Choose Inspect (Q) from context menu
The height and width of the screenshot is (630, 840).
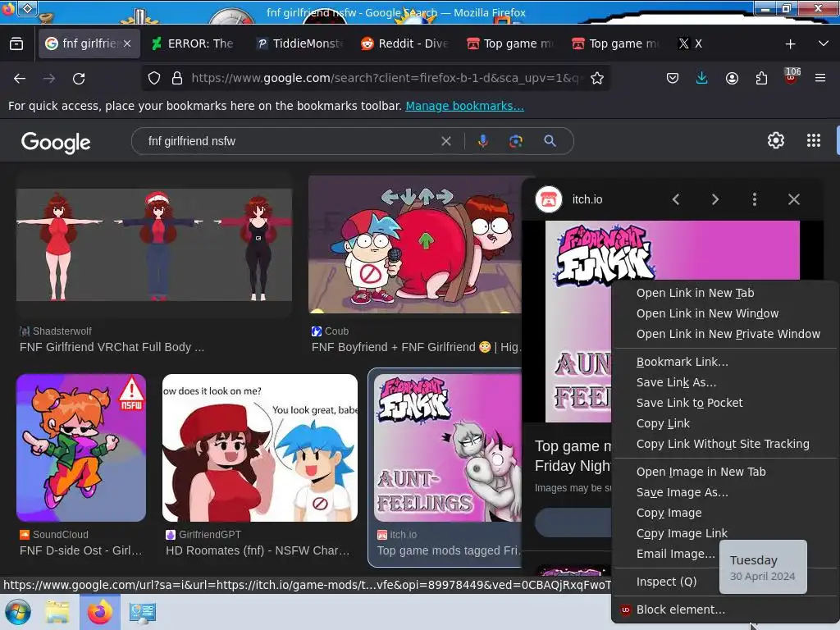pyautogui.click(x=666, y=582)
